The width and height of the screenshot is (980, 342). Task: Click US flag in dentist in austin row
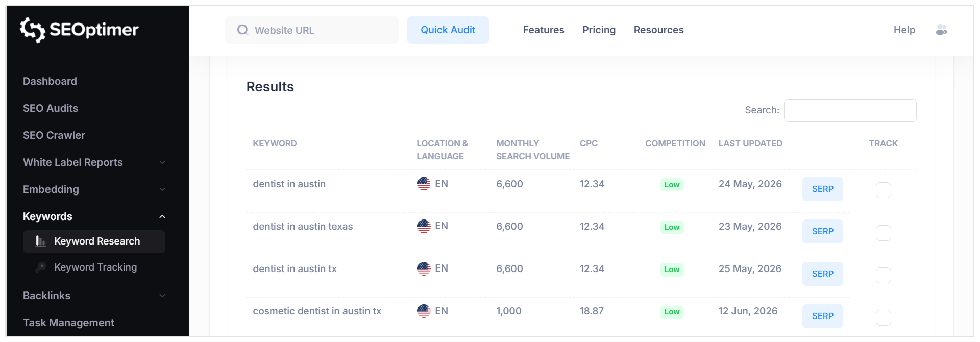coord(424,184)
